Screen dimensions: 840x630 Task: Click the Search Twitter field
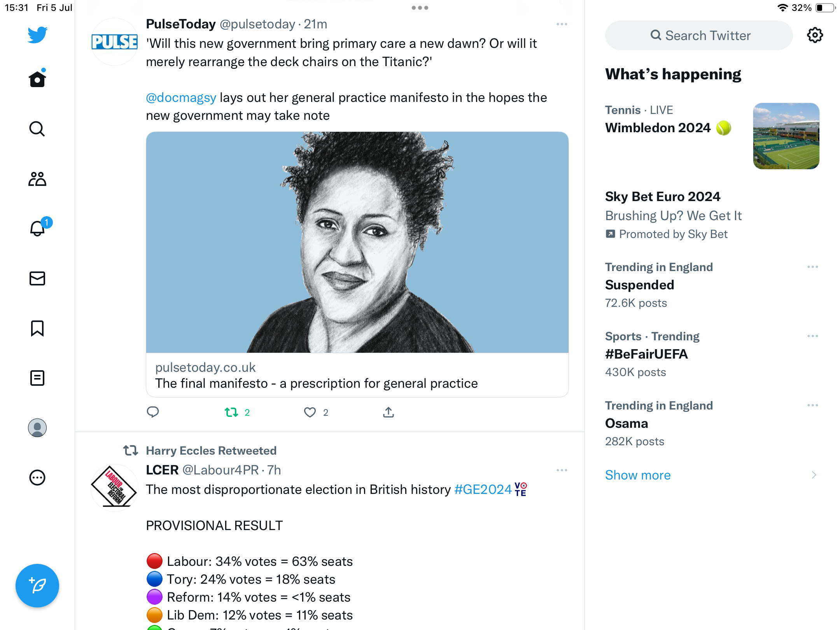click(x=699, y=35)
